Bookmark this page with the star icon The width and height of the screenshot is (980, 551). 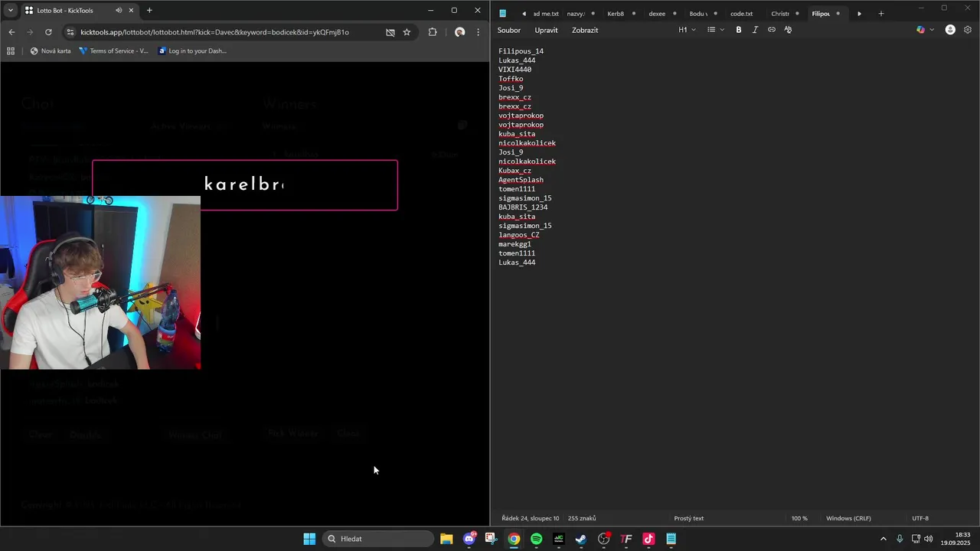click(407, 32)
